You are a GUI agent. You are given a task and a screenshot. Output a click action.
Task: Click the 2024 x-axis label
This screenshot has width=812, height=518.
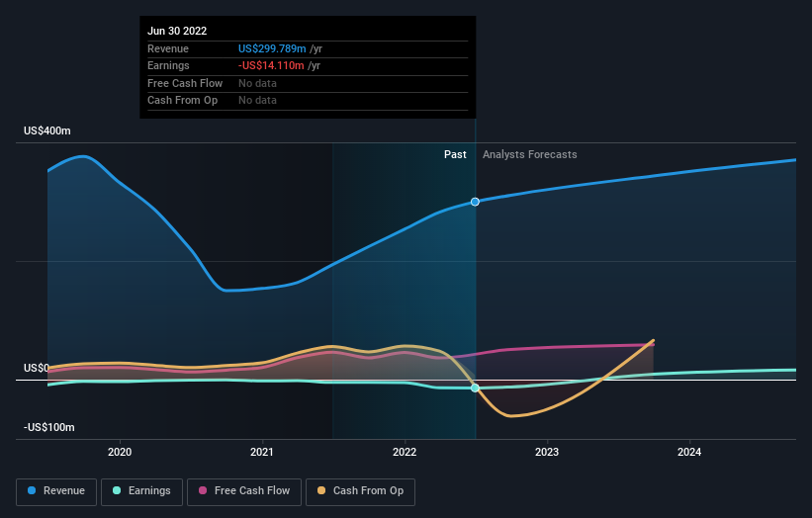[689, 453]
